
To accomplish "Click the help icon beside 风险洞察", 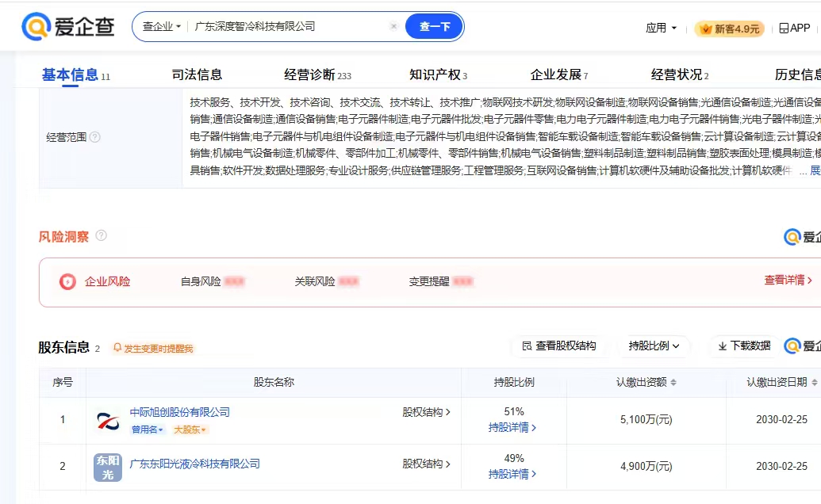I will [101, 235].
